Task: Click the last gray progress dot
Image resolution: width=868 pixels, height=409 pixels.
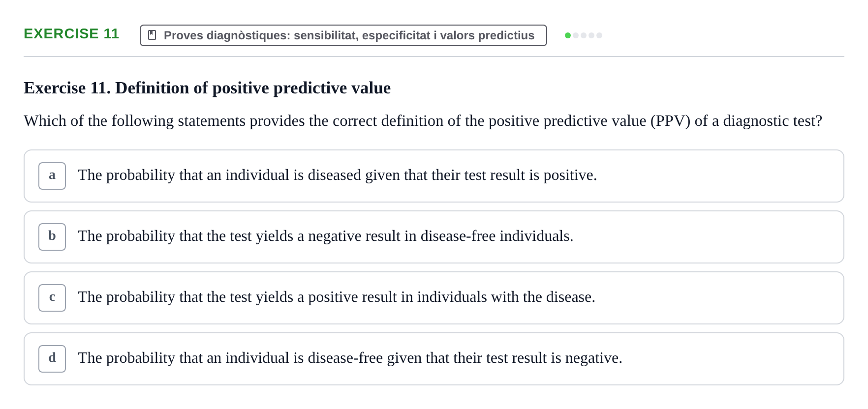Action: (x=599, y=35)
